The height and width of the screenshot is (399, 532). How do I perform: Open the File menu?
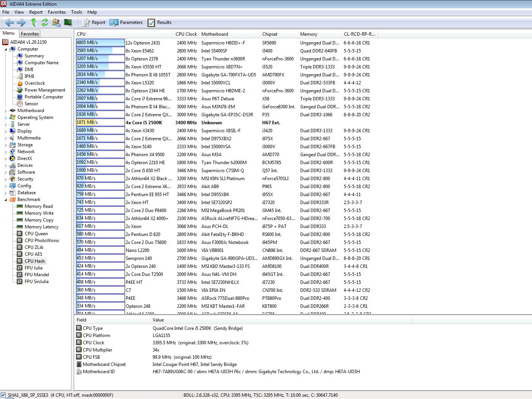coord(6,12)
